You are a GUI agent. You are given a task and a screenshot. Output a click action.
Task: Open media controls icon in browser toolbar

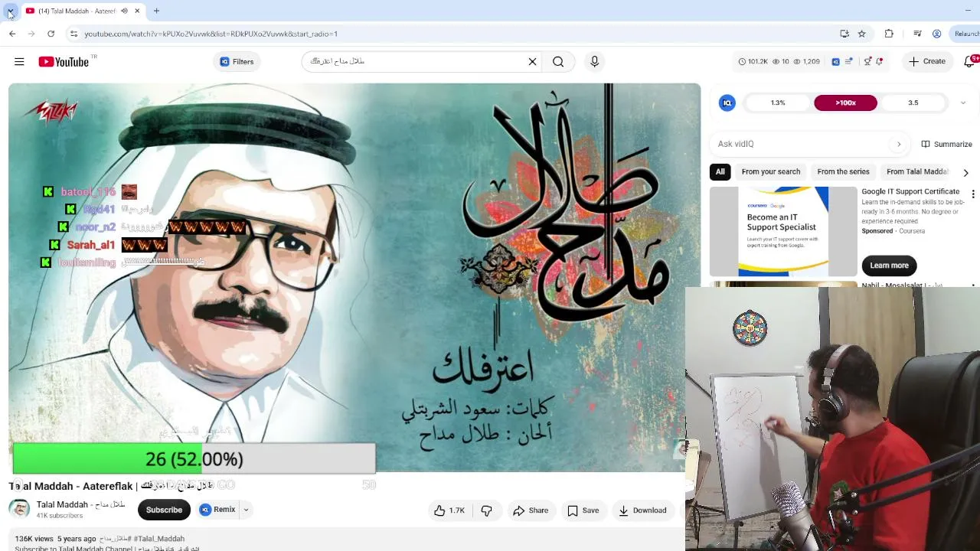(917, 34)
